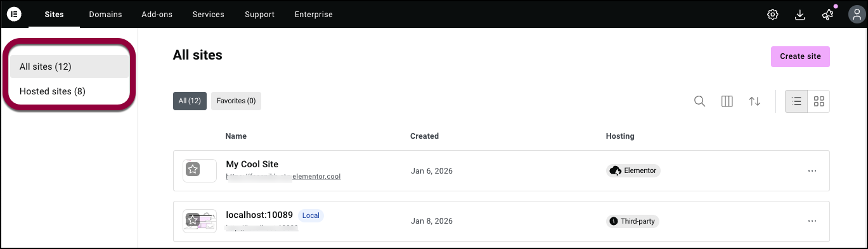Open more options for My Cool Site
Screen dimensions: 868x249
812,170
